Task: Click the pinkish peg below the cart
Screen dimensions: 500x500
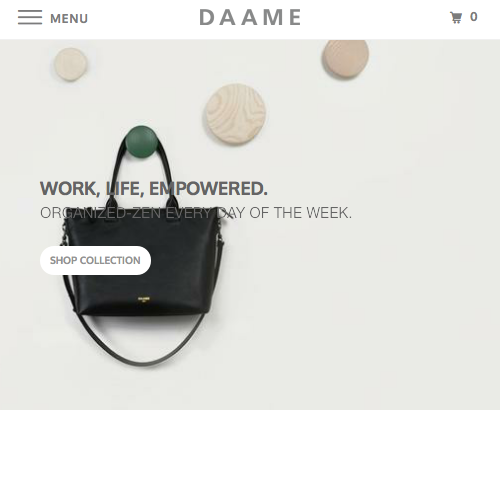Action: [x=345, y=59]
